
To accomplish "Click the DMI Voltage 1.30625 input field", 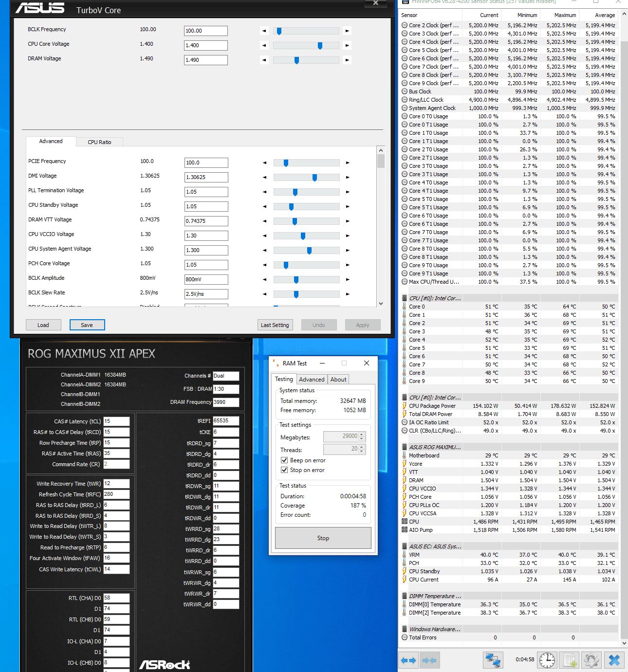I will click(x=206, y=177).
